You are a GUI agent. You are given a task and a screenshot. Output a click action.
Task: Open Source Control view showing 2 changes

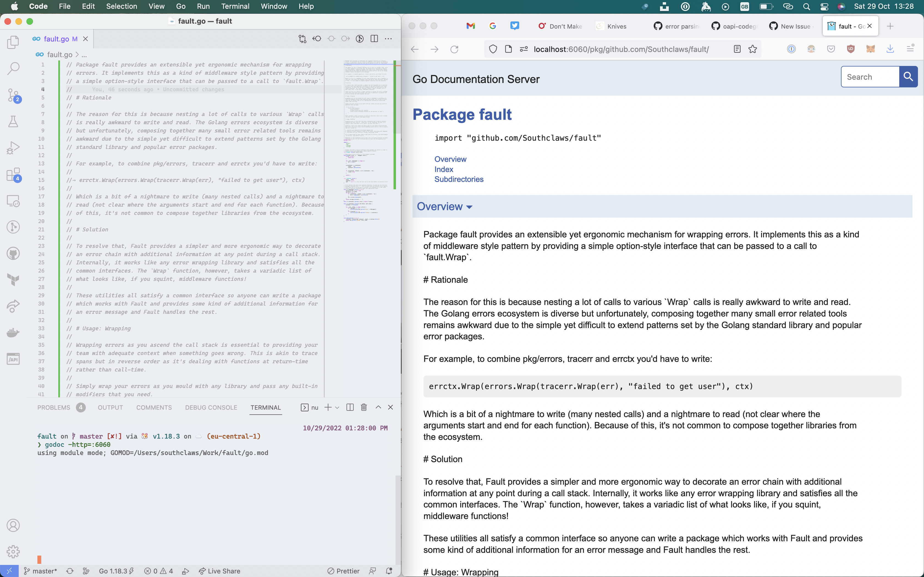(x=13, y=95)
